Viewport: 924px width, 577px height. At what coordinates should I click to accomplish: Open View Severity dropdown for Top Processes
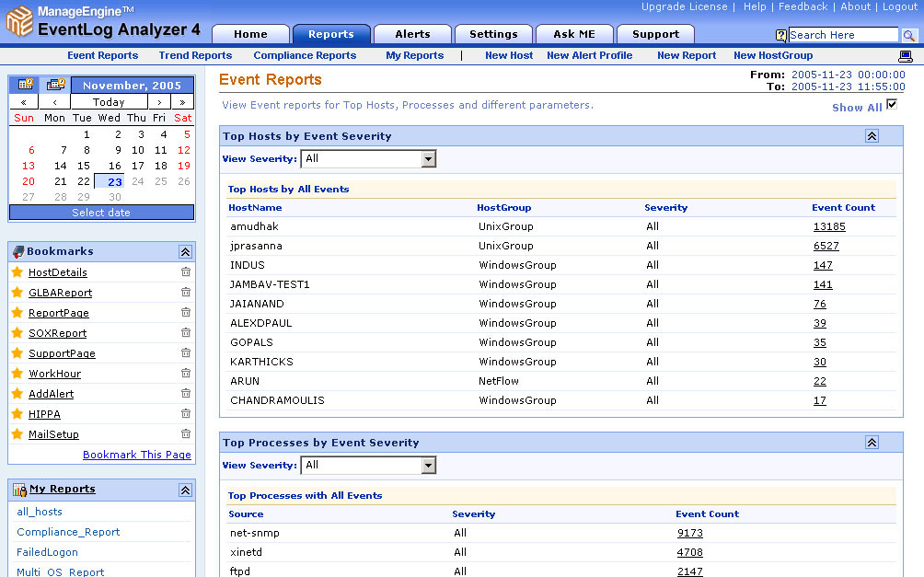[x=428, y=466]
